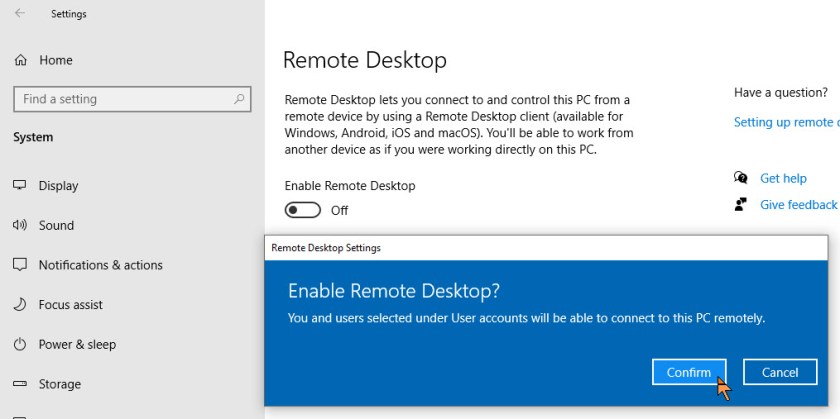Click the Settings window title text
The height and width of the screenshot is (419, 840).
coord(69,14)
